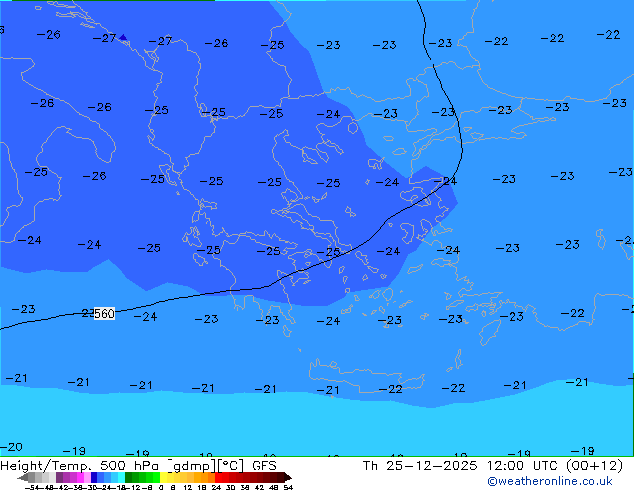Select the '[gdmp]' unit label
634x490 pixels.
pyautogui.click(x=192, y=466)
